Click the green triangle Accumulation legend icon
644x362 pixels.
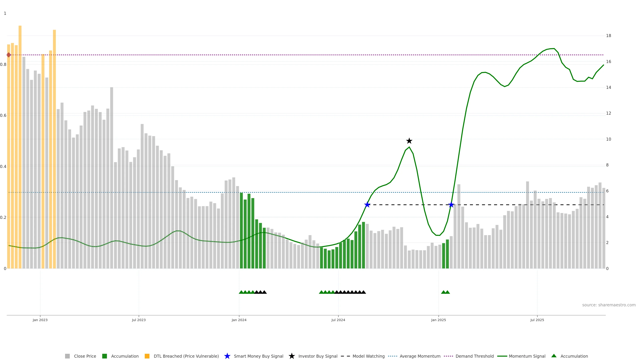pyautogui.click(x=554, y=356)
